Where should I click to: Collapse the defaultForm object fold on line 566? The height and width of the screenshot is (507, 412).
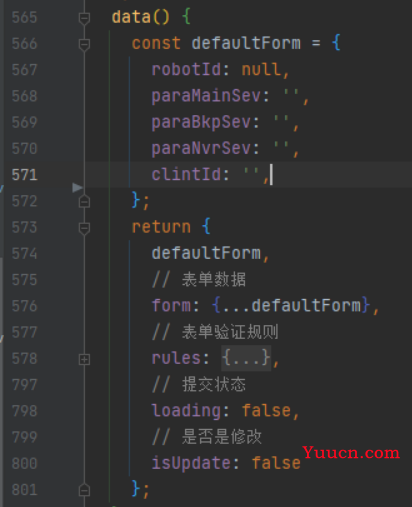click(x=84, y=44)
